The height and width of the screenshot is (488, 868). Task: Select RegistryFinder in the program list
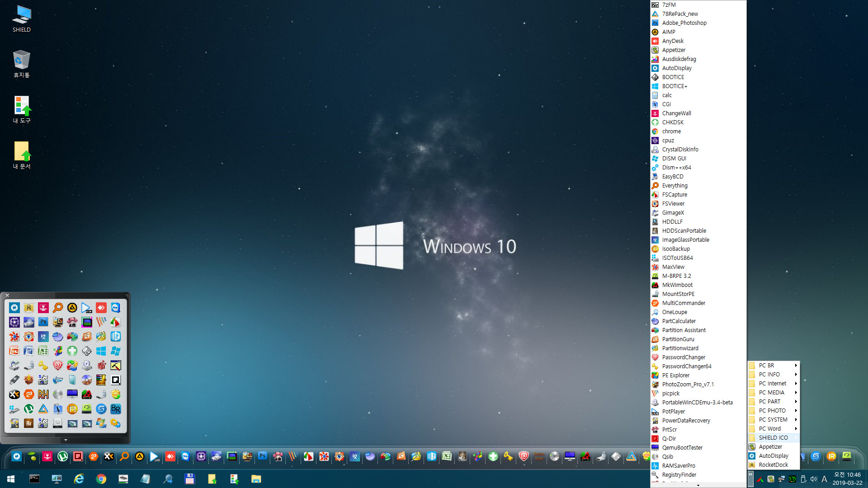tap(698, 474)
